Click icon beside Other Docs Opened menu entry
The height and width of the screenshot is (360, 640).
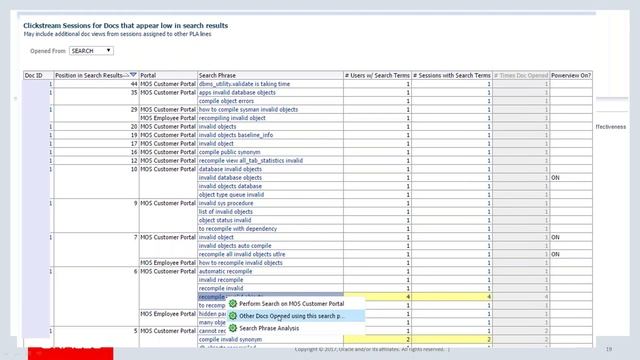pyautogui.click(x=233, y=316)
